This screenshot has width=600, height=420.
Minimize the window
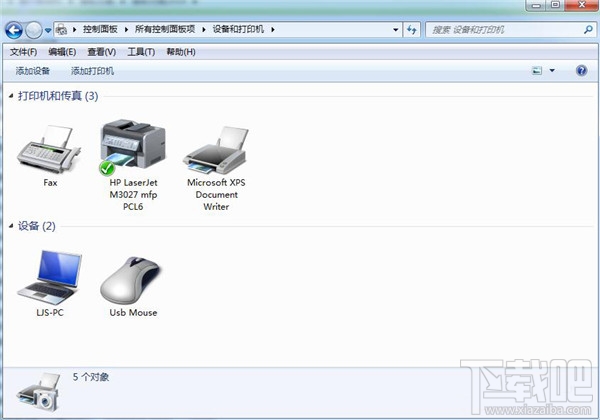[536, 5]
